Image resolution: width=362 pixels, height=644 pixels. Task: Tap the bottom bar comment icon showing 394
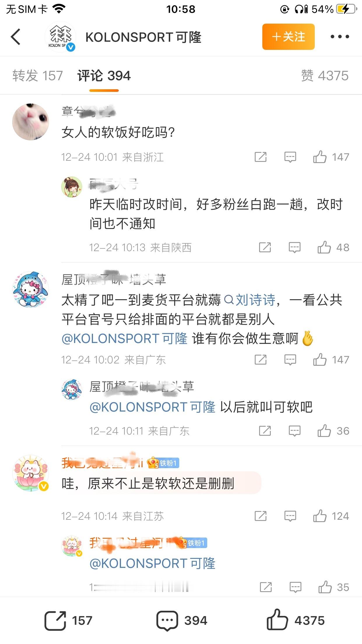point(167,621)
